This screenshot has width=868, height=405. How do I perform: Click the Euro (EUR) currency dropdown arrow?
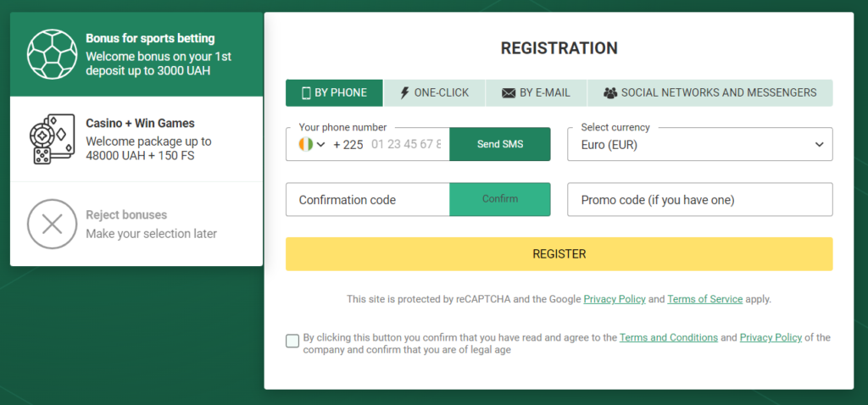[820, 144]
